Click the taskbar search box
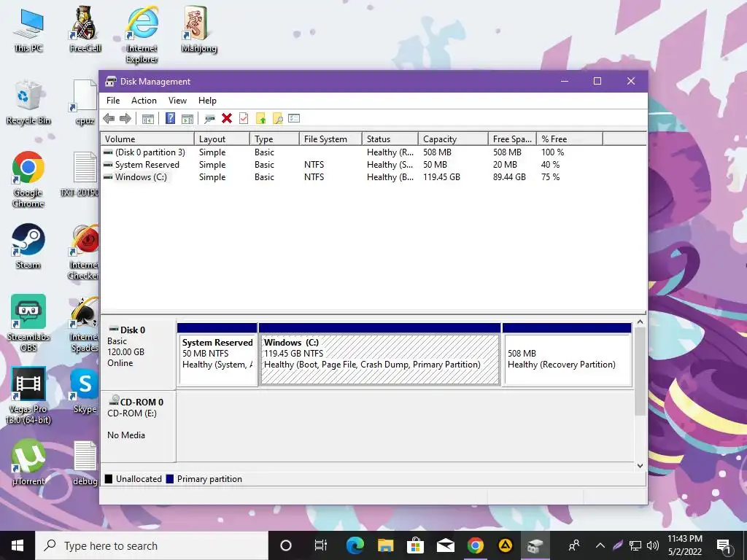The width and height of the screenshot is (747, 560). (152, 545)
